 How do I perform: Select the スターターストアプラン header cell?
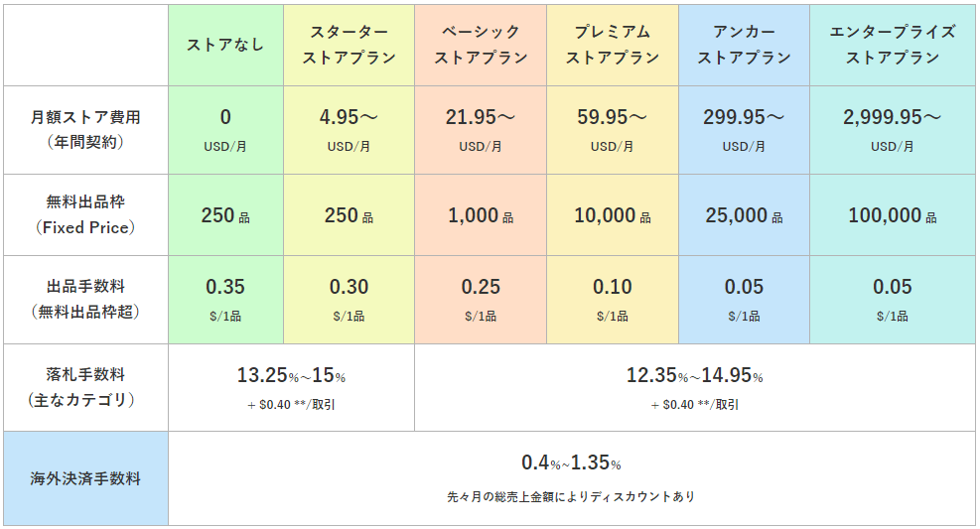349,45
